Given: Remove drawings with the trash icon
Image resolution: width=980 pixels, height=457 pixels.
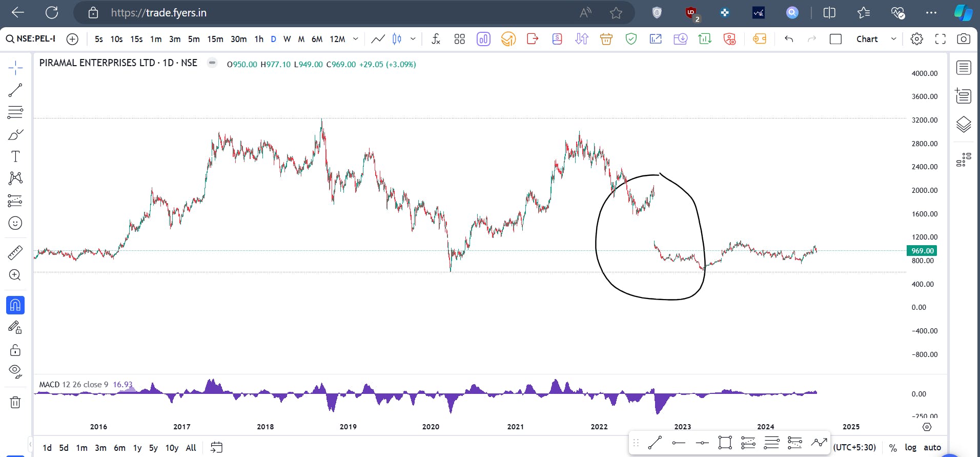Looking at the screenshot, I should pos(15,402).
